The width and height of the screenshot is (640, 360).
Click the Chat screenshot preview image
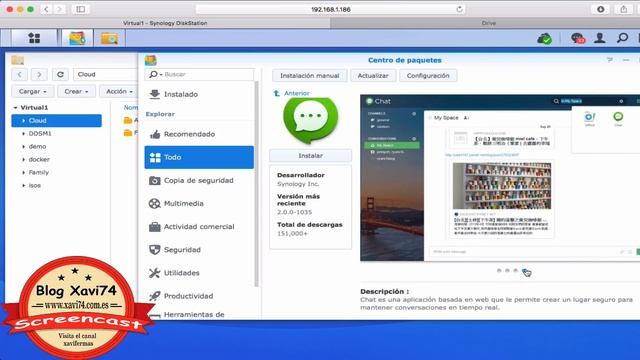pyautogui.click(x=500, y=178)
